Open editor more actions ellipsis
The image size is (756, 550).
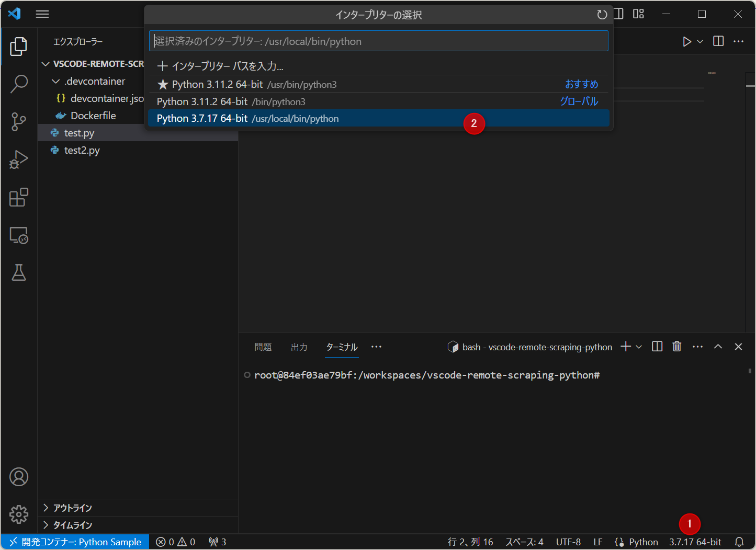click(x=739, y=41)
